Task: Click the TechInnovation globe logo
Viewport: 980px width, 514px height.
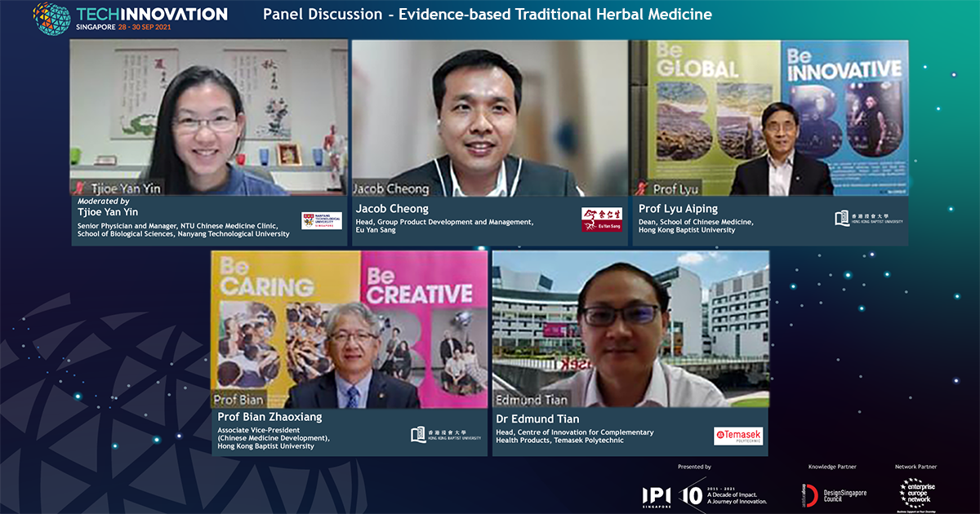Action: tap(51, 18)
